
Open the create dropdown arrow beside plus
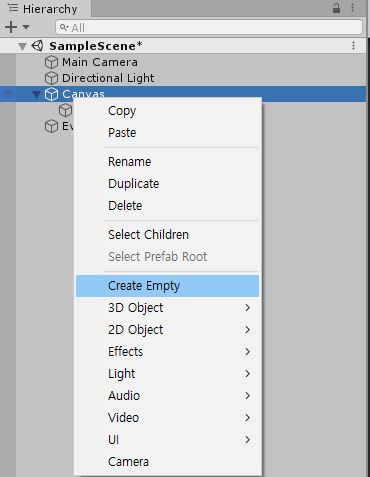pos(26,27)
